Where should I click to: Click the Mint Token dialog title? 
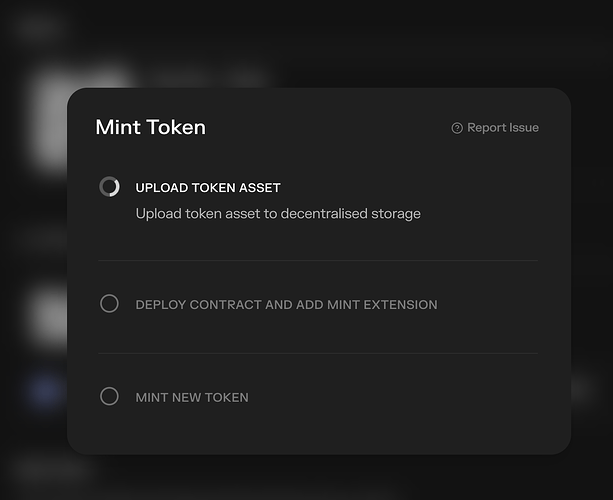[x=150, y=127]
